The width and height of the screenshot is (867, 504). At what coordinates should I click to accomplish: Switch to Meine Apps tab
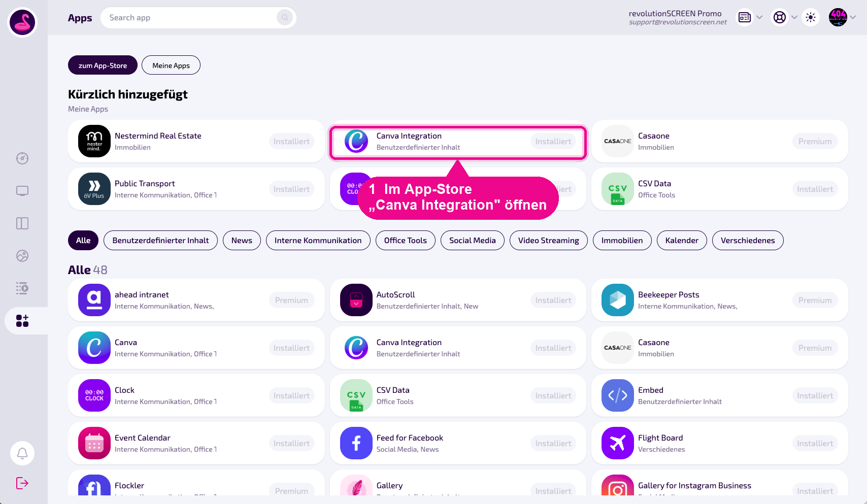click(x=171, y=65)
